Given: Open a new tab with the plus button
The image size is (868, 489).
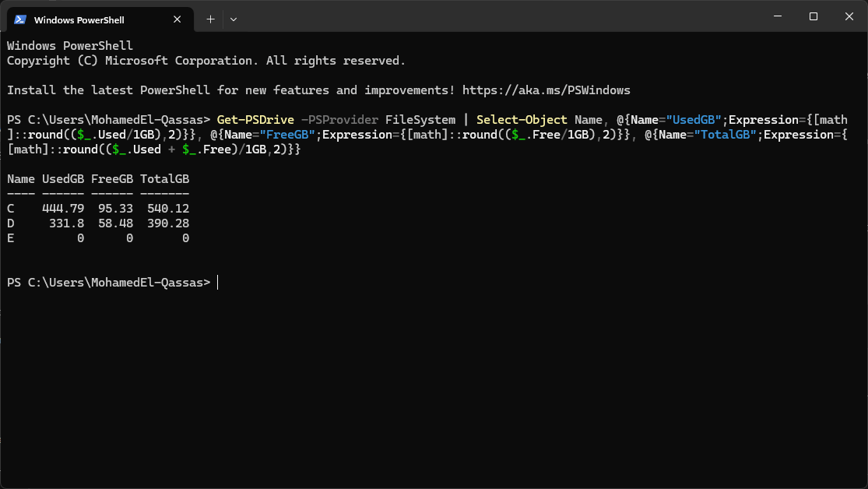Looking at the screenshot, I should [210, 19].
